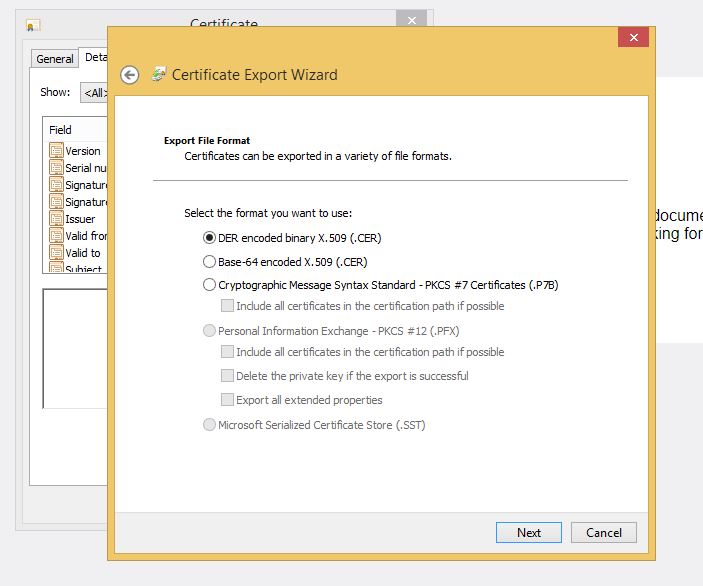This screenshot has width=703, height=586.
Task: Select DER encoded binary X.509 (.CER) option
Action: (x=209, y=238)
